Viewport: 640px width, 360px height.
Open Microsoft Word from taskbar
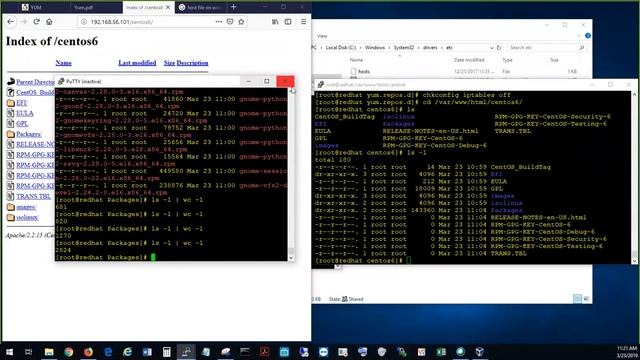[147, 351]
